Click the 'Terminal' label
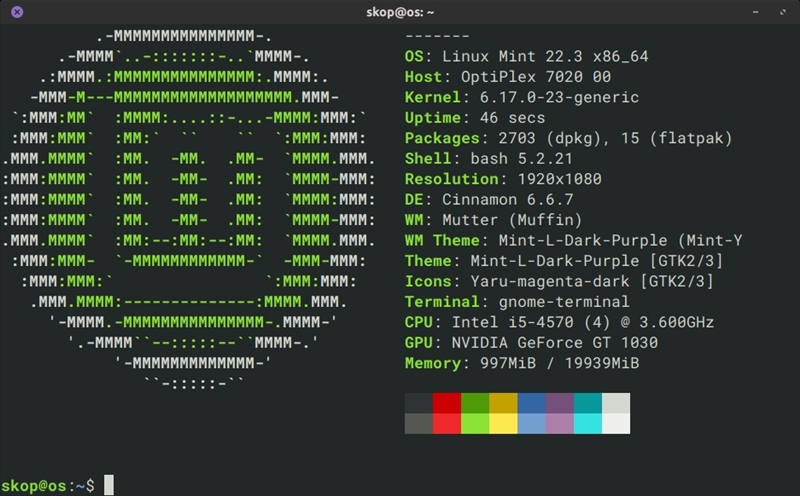 click(442, 302)
